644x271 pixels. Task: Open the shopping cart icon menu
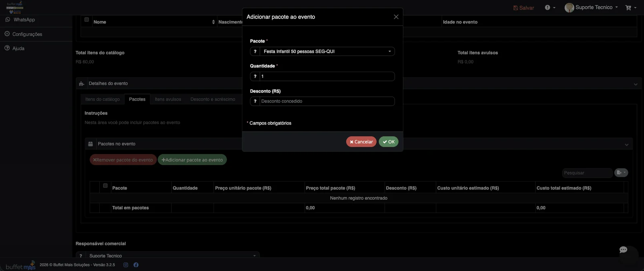tap(630, 8)
